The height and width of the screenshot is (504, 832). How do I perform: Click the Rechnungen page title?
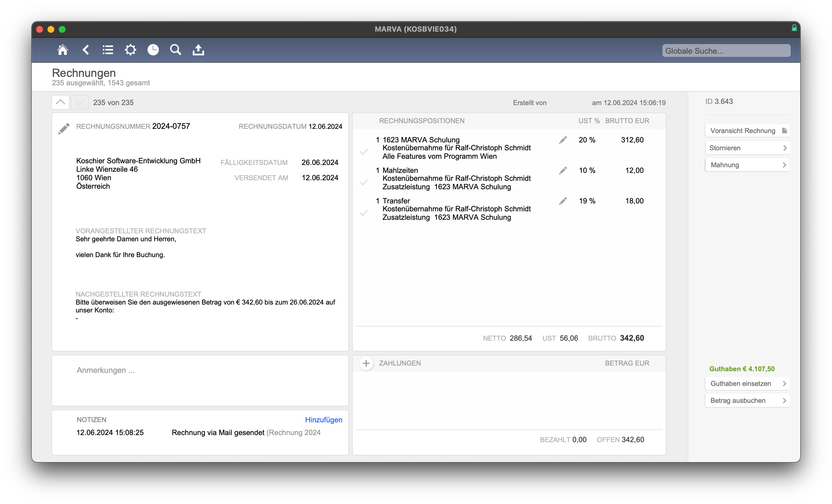tap(84, 73)
